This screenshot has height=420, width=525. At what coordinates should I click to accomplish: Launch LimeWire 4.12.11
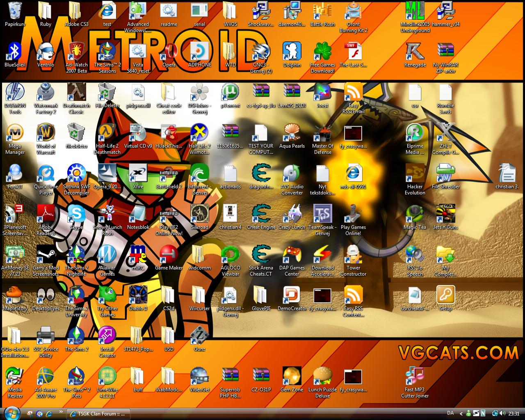coord(107,375)
